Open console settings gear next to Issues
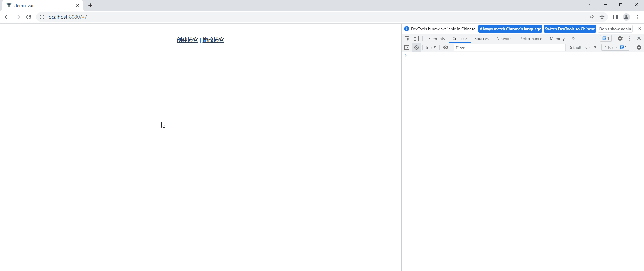644x271 pixels. click(639, 48)
